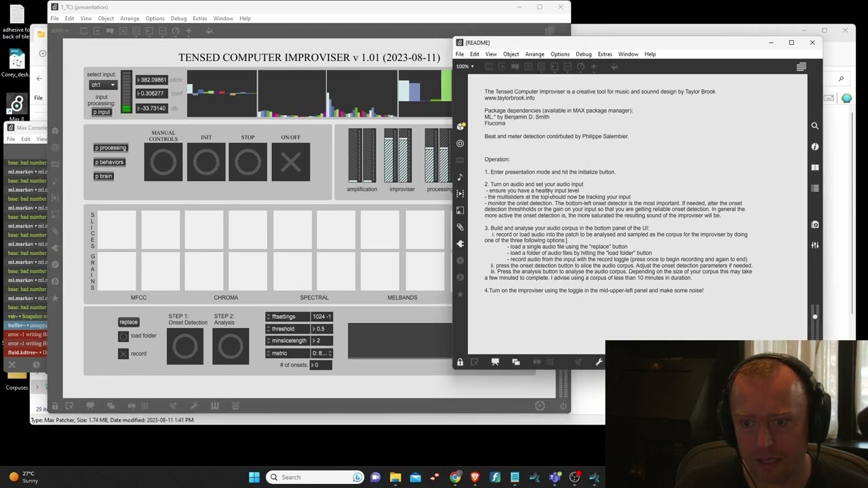Click the replace button

coord(128,322)
